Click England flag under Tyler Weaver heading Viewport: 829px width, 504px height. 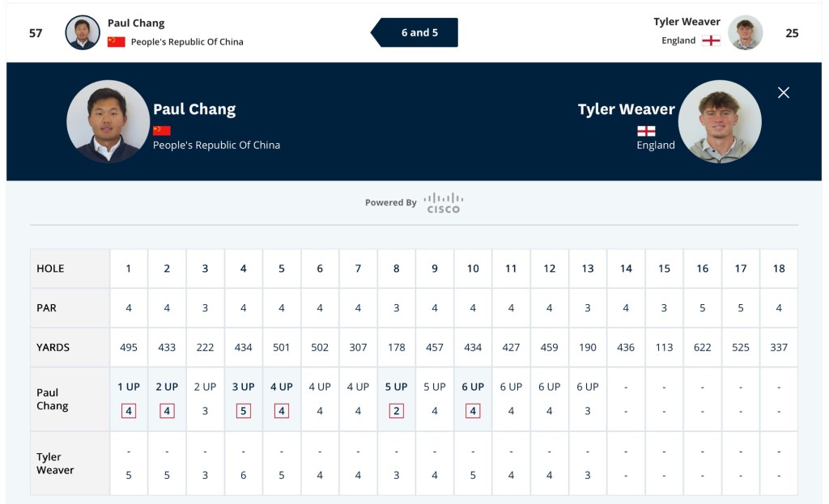[x=646, y=130]
